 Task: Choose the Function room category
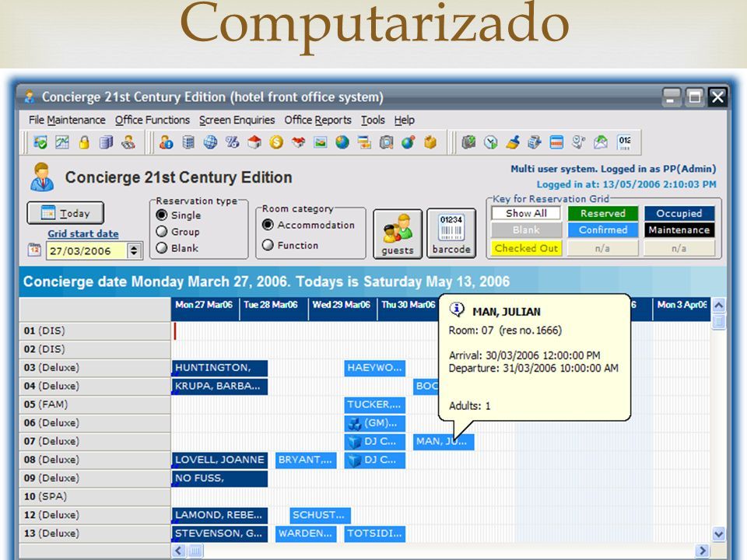[x=268, y=245]
